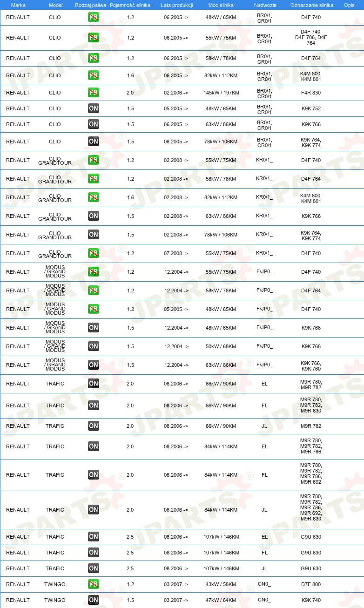
Task: Click the 43kW / 58KM power cell
Action: tap(221, 584)
